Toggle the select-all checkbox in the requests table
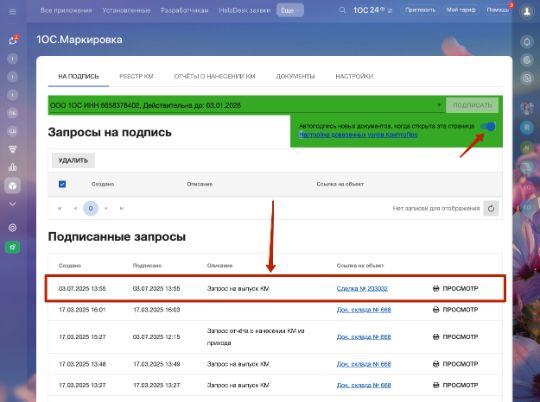Screen dimensions: 540x402 click(62, 184)
